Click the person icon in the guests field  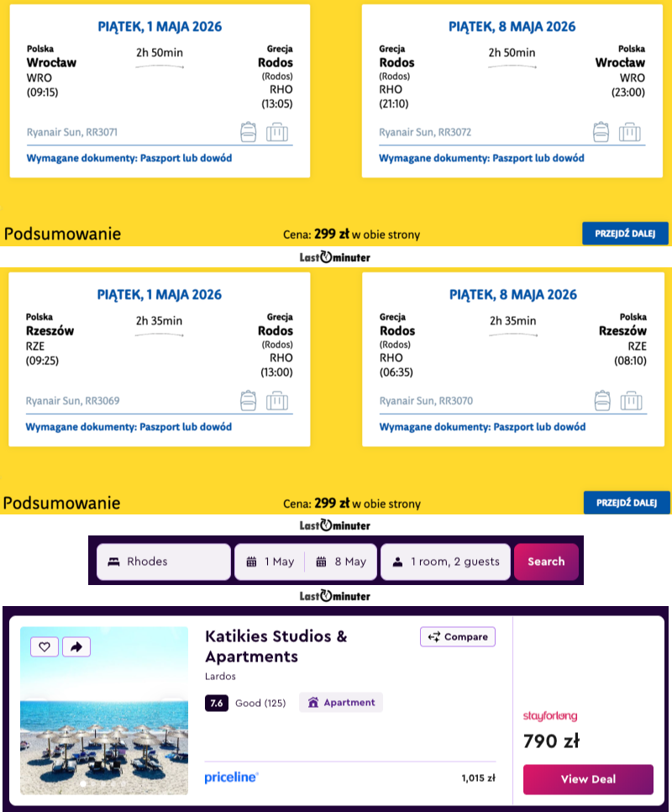coord(398,562)
